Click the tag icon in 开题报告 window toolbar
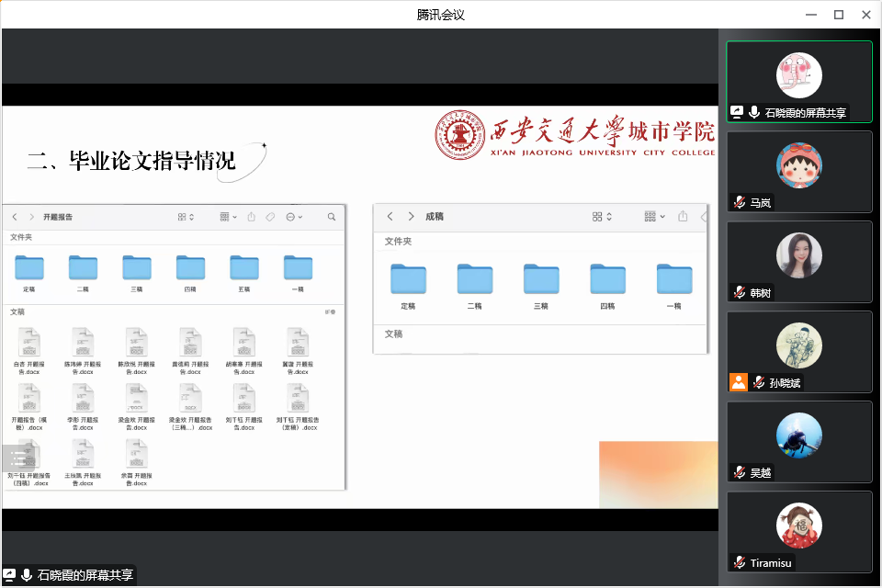The height and width of the screenshot is (588, 882). (x=270, y=217)
